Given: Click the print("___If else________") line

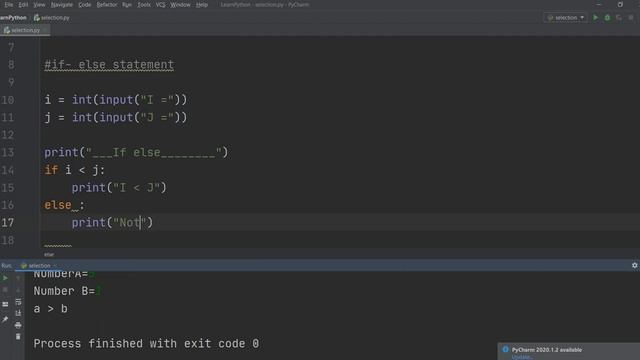Looking at the screenshot, I should 136,153.
